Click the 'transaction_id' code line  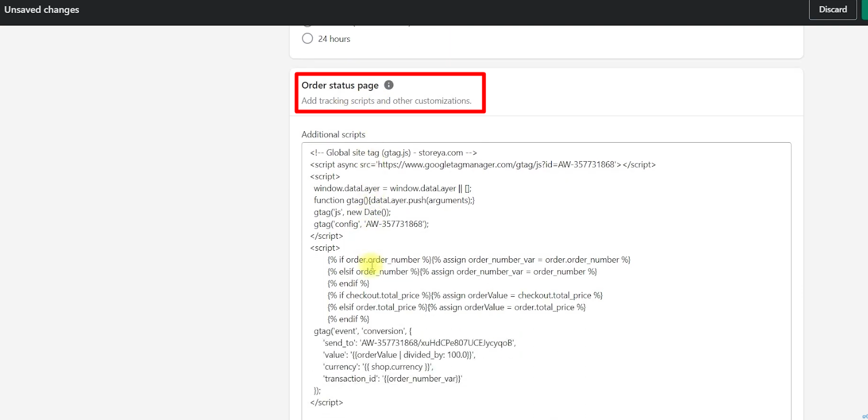pos(393,379)
